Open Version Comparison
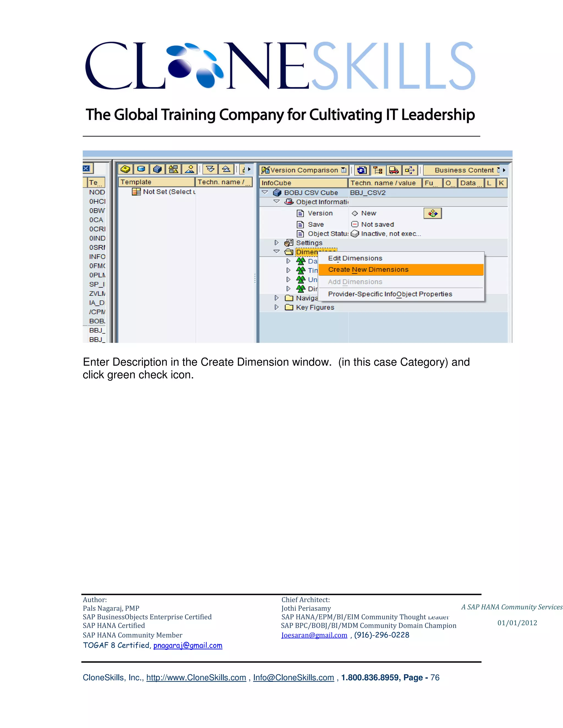Viewport: 563px width, 728px height. (304, 170)
